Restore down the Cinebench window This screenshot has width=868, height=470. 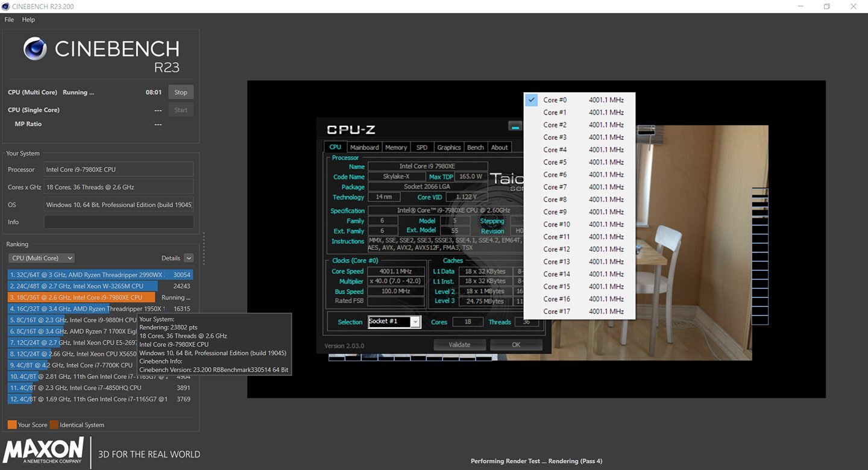[x=827, y=6]
